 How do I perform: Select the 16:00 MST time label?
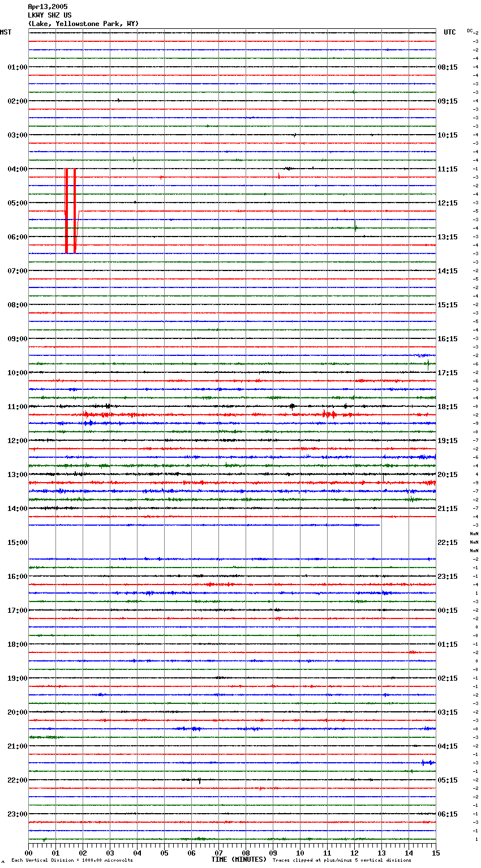(x=18, y=577)
